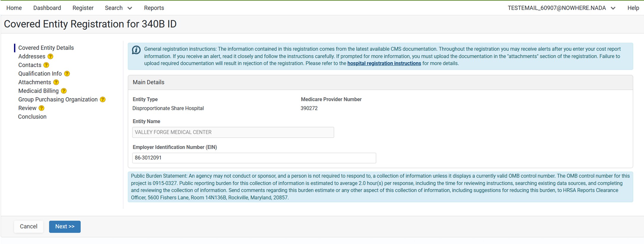Click the info icon in instructions banner

(x=136, y=50)
